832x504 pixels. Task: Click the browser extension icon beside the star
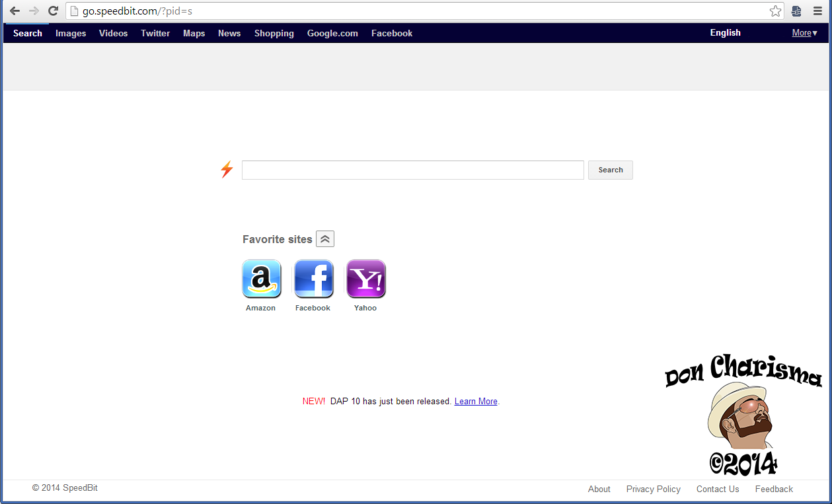coord(796,11)
